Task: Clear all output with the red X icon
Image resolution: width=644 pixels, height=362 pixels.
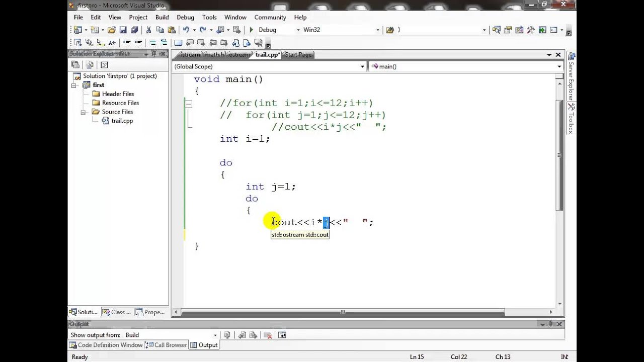Action: (x=268, y=335)
